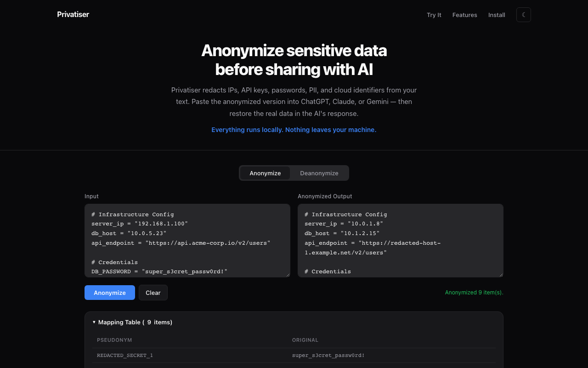Screen dimensions: 588x368
Task: Click the resize grip on the Output box
Action: (501, 274)
